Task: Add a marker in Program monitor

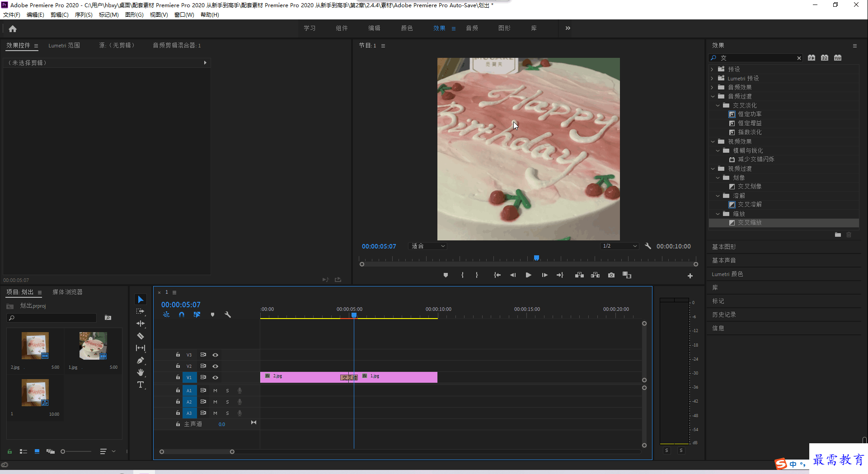Action: 446,275
